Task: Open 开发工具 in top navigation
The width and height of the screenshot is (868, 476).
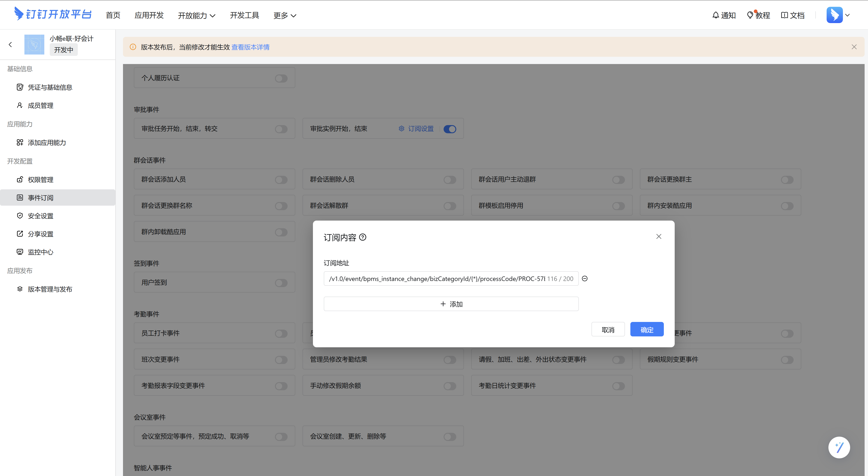Action: [244, 15]
